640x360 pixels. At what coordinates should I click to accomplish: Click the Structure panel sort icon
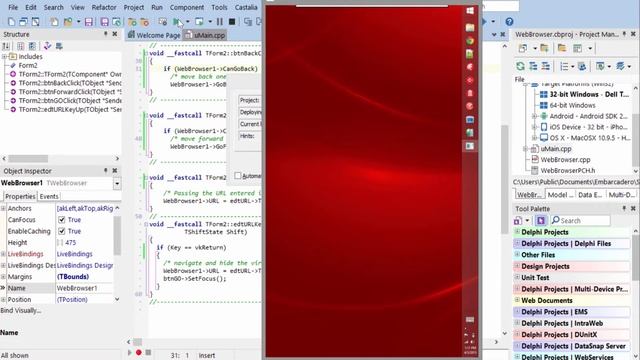tap(6, 46)
